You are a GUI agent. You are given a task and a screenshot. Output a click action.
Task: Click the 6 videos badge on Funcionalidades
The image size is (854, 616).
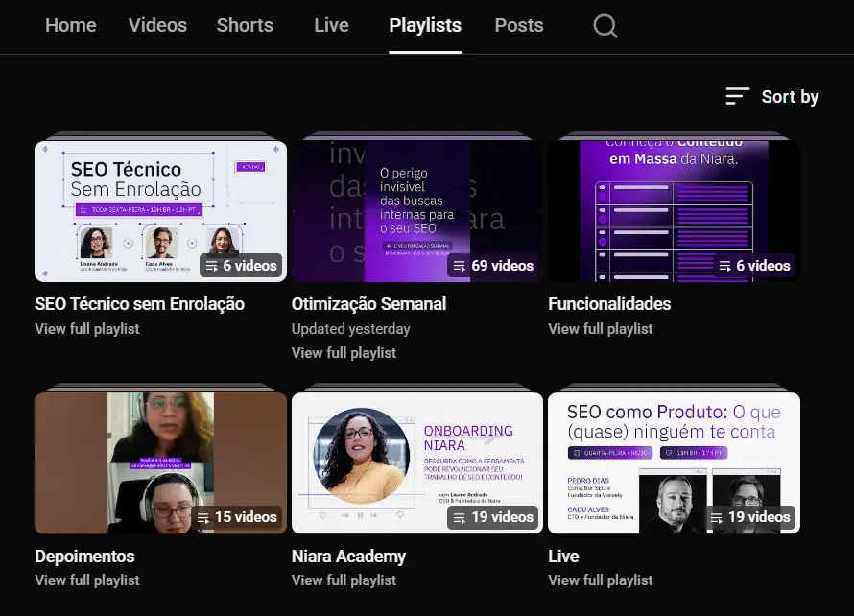754,265
